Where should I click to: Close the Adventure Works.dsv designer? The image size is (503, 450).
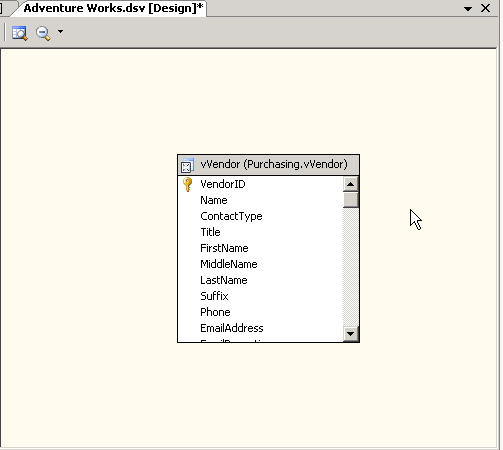pyautogui.click(x=486, y=8)
